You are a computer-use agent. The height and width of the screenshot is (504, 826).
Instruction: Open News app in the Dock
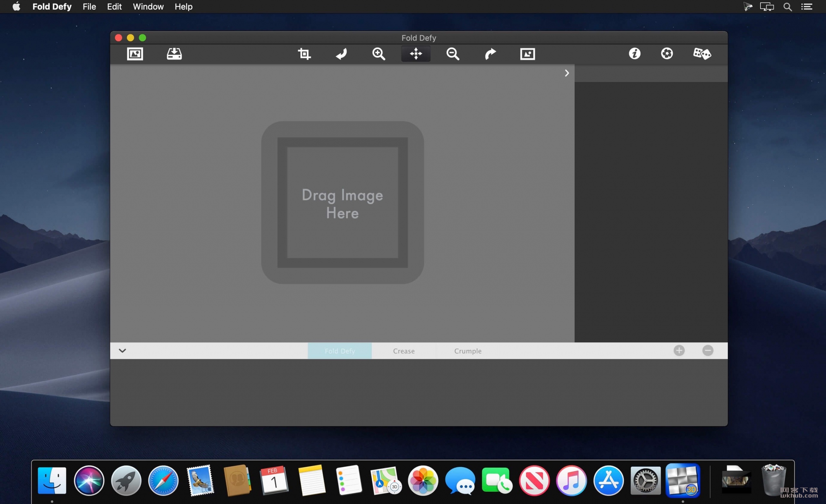pos(534,480)
